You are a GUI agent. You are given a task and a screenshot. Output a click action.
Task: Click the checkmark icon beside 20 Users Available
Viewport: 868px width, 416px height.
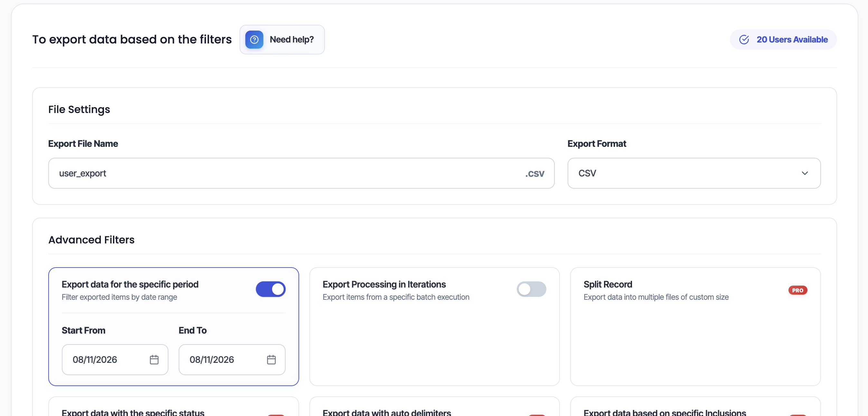pyautogui.click(x=744, y=39)
